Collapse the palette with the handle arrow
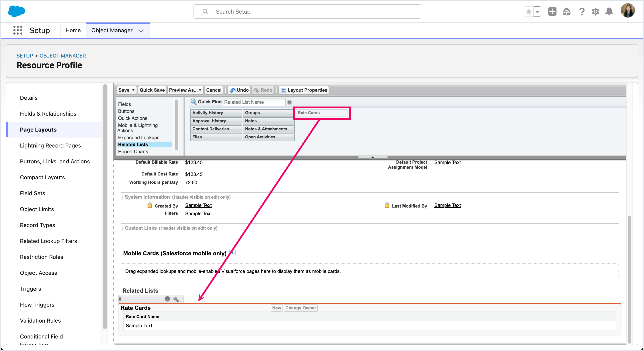 coord(373,157)
